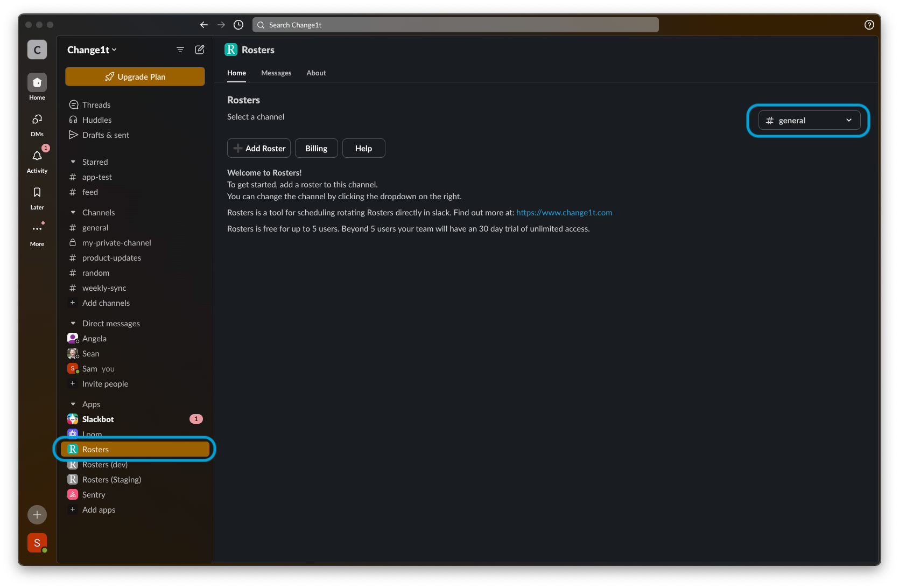Go back with the left arrow

(203, 25)
